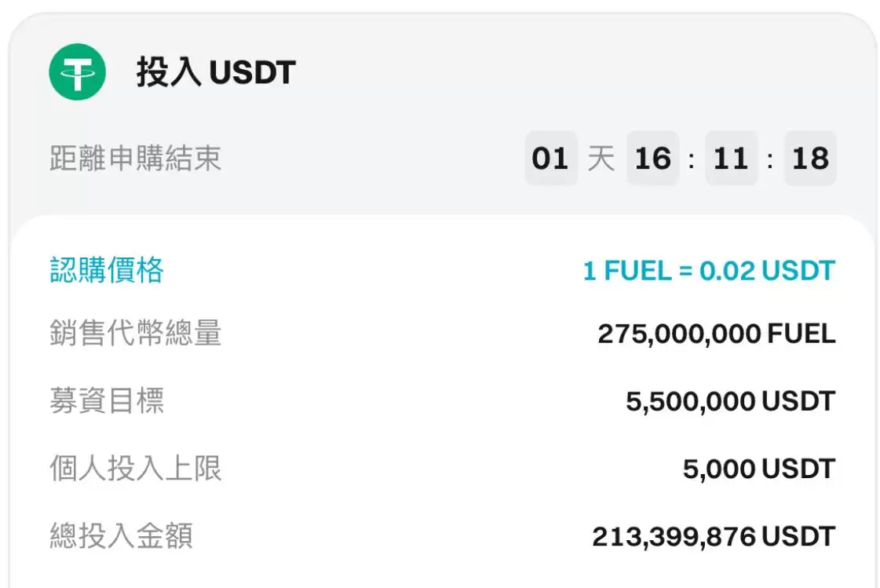880x588 pixels.
Task: Click the countdown days box showing 01
Action: click(x=550, y=159)
